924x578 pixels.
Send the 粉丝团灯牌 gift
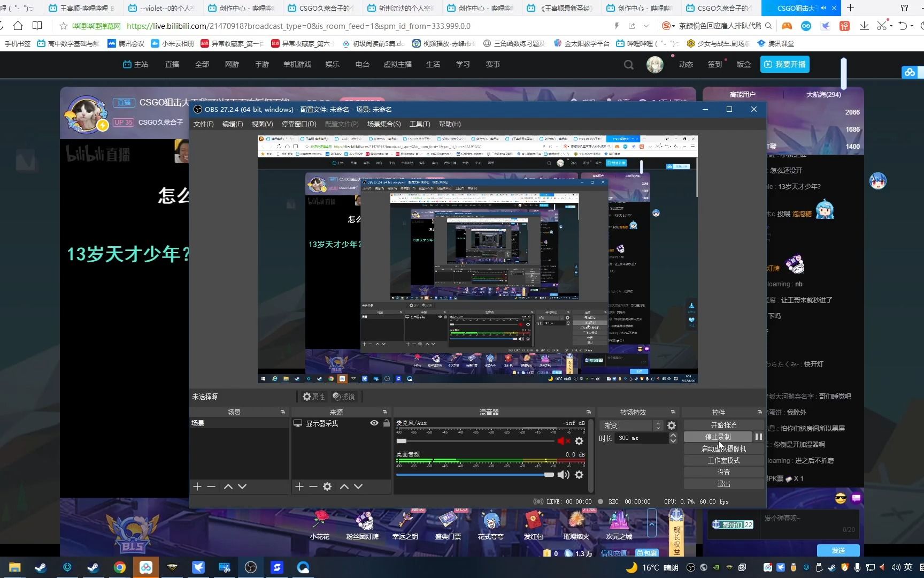[x=363, y=526]
